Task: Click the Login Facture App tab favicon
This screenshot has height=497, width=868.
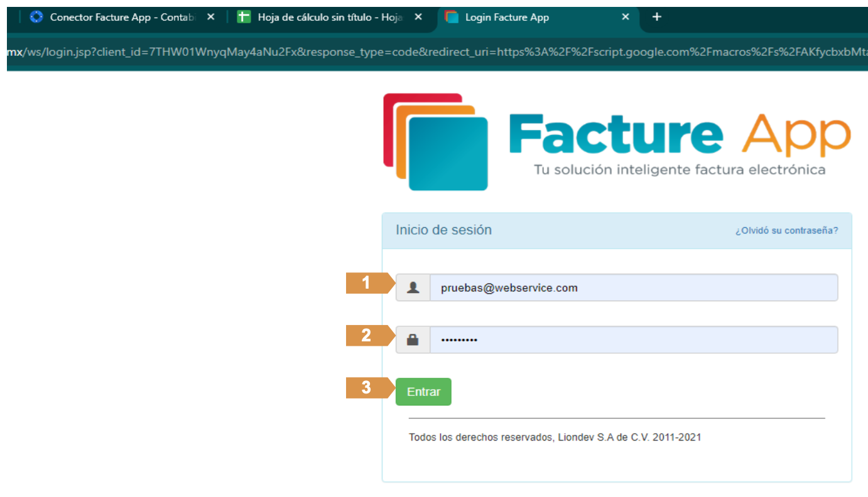Action: click(x=452, y=17)
